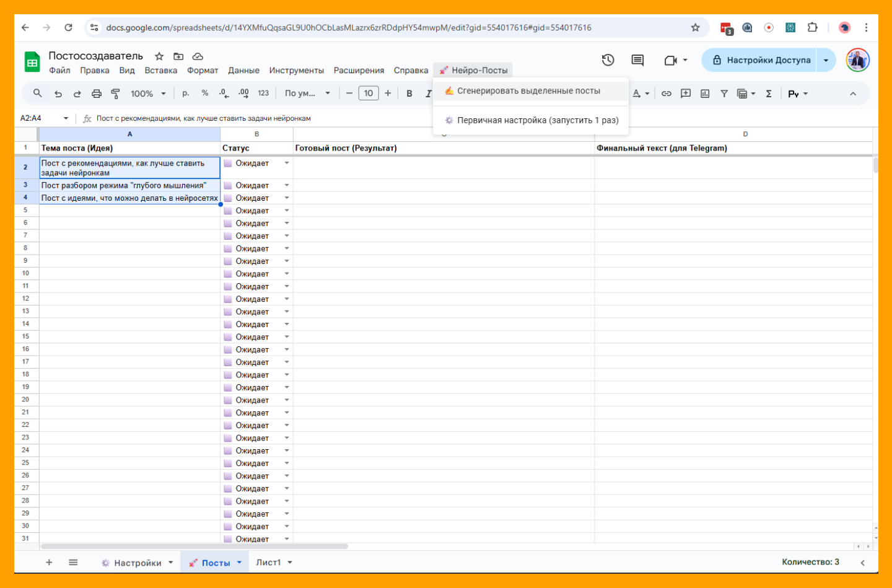This screenshot has width=892, height=588.
Task: Click the insert chart icon
Action: [x=705, y=94]
